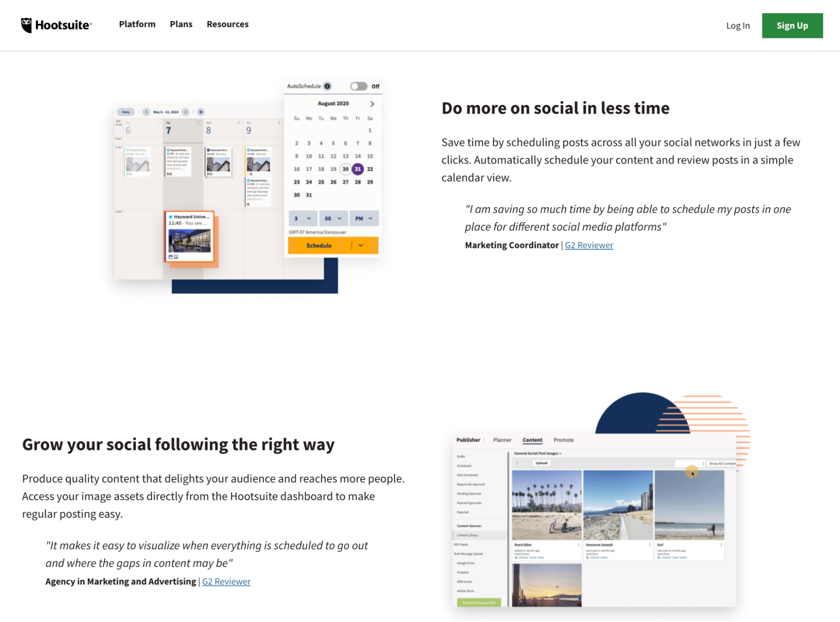840x622 pixels.
Task: Open the PM time-of-day dropdown
Action: (x=364, y=219)
